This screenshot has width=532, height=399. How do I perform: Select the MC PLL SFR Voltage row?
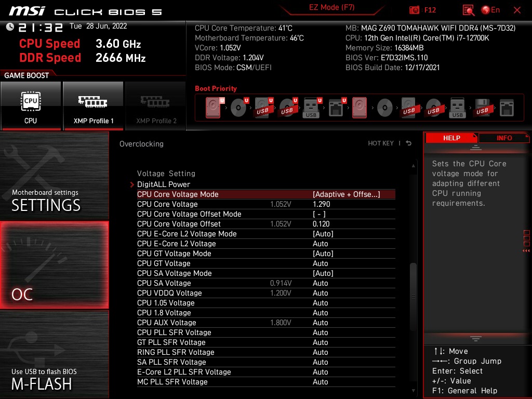point(266,382)
